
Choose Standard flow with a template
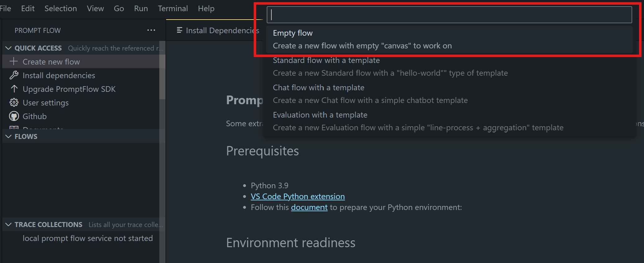449,67
